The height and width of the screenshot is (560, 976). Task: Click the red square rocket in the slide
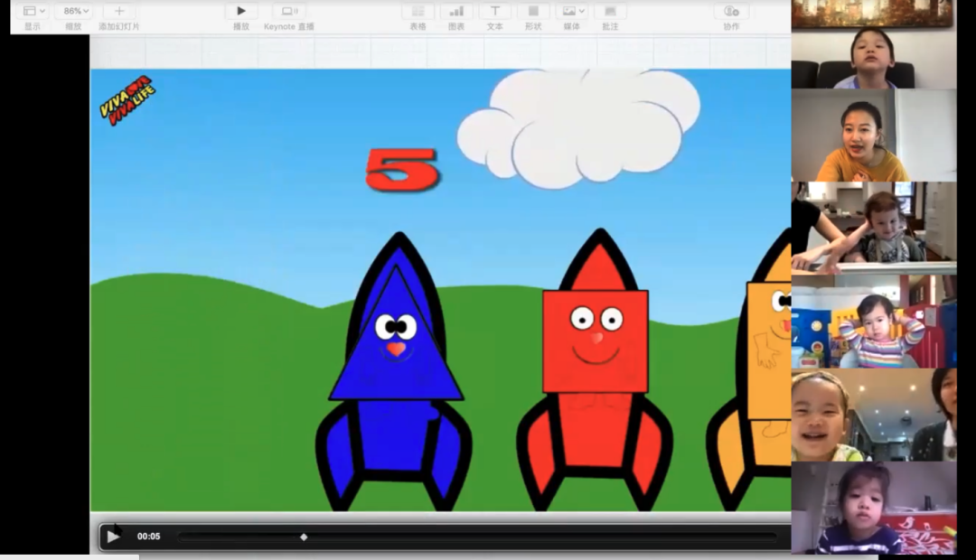pos(596,370)
